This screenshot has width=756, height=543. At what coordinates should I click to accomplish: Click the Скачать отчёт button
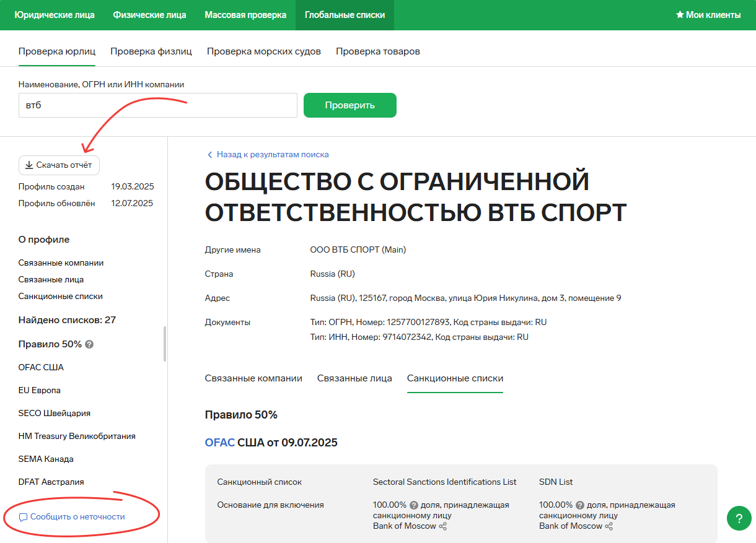tap(59, 165)
